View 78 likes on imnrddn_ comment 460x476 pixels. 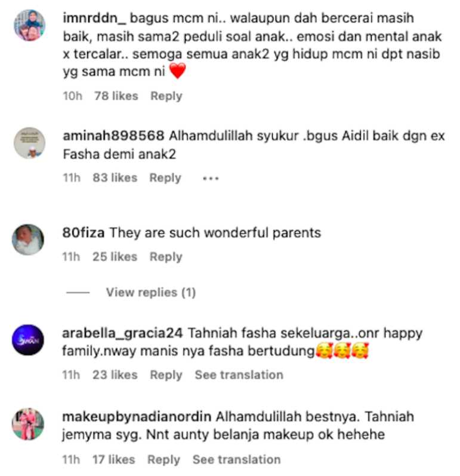tap(116, 96)
